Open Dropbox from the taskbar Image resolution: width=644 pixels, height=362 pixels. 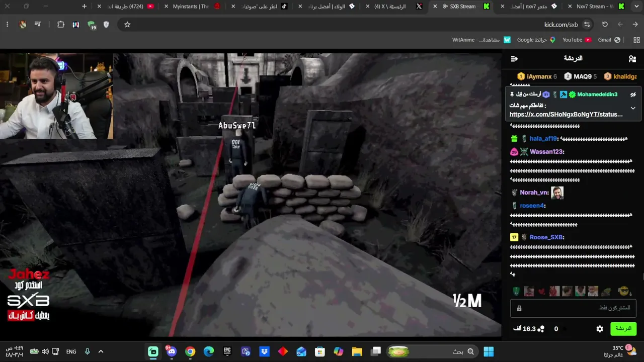tap(264, 352)
